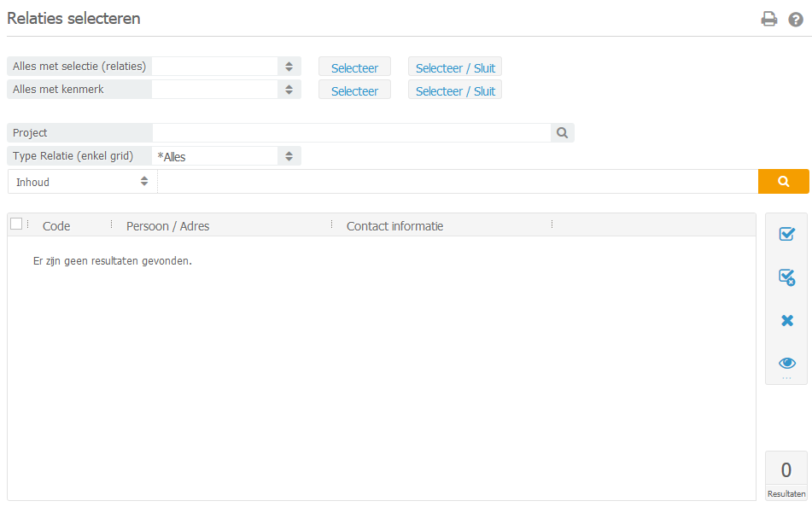The image size is (812, 507).
Task: Toggle the eye visibility icon
Action: (786, 363)
